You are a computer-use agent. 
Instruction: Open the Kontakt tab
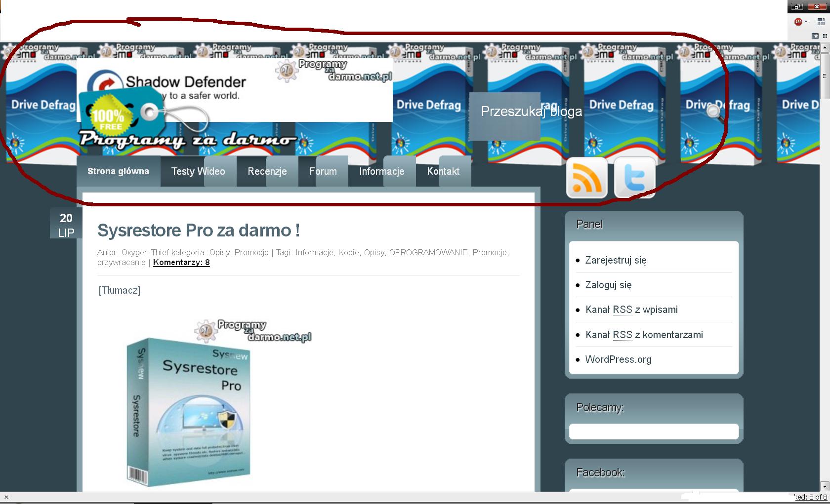(443, 171)
